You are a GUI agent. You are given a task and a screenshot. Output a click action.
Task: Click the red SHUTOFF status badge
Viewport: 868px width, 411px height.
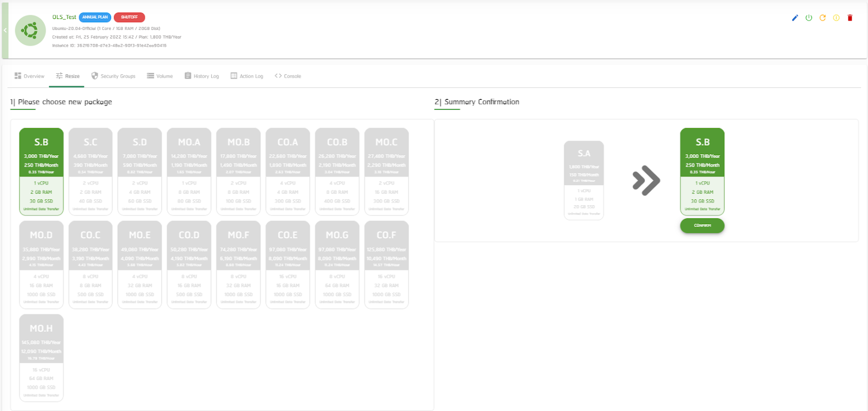pyautogui.click(x=129, y=17)
